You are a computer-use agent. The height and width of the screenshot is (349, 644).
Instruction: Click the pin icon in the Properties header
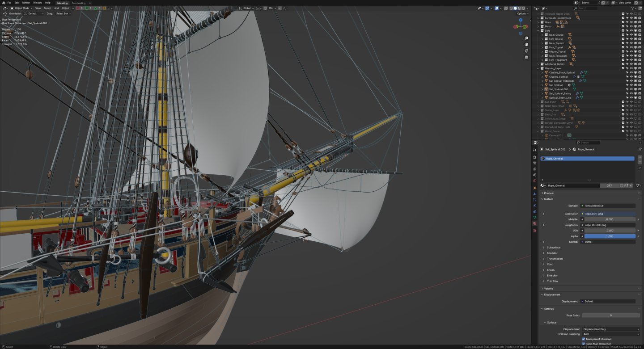pos(640,149)
